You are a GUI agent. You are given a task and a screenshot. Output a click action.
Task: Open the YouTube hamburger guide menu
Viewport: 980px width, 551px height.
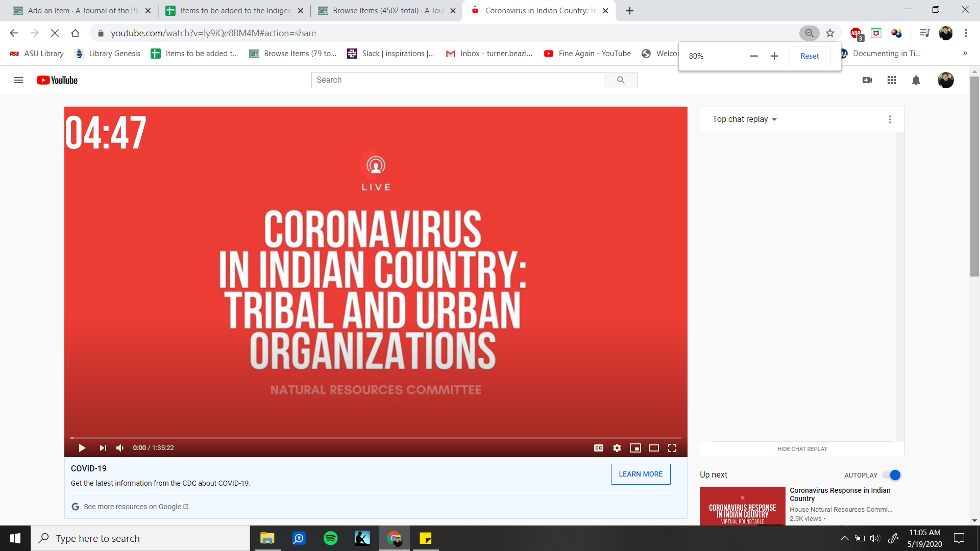(18, 80)
